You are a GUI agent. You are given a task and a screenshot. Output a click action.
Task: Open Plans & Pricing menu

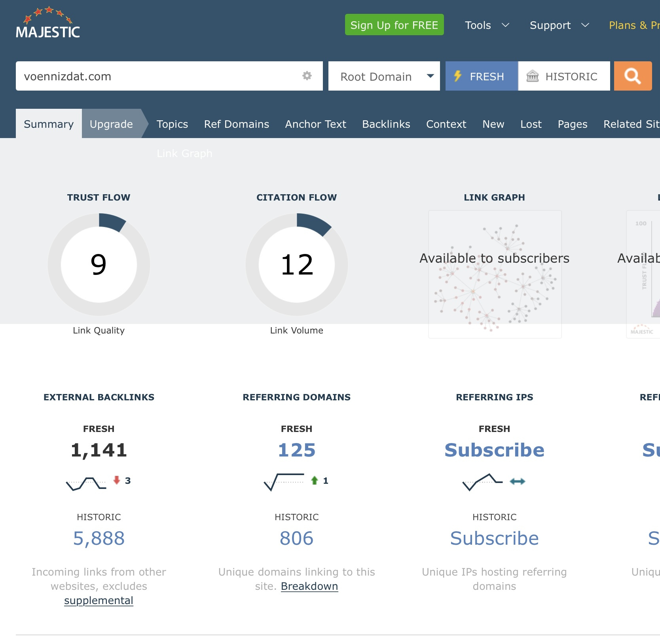point(634,25)
